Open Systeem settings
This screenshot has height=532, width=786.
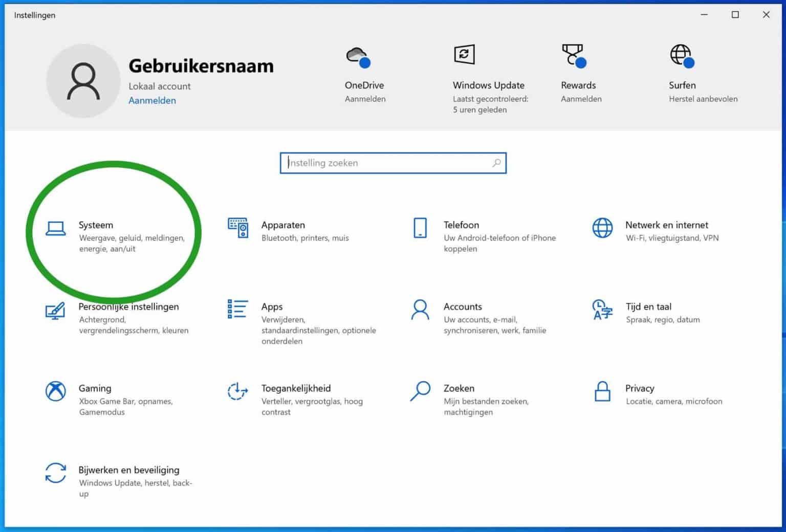click(96, 225)
